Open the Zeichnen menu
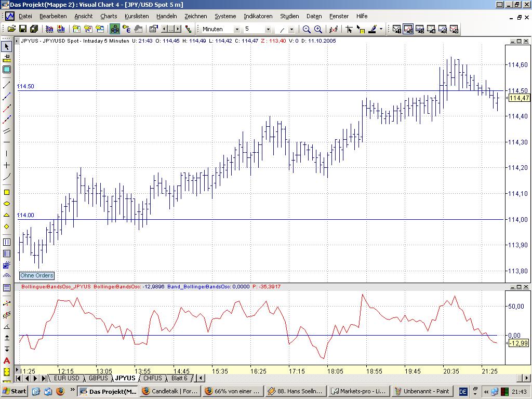 tap(195, 16)
